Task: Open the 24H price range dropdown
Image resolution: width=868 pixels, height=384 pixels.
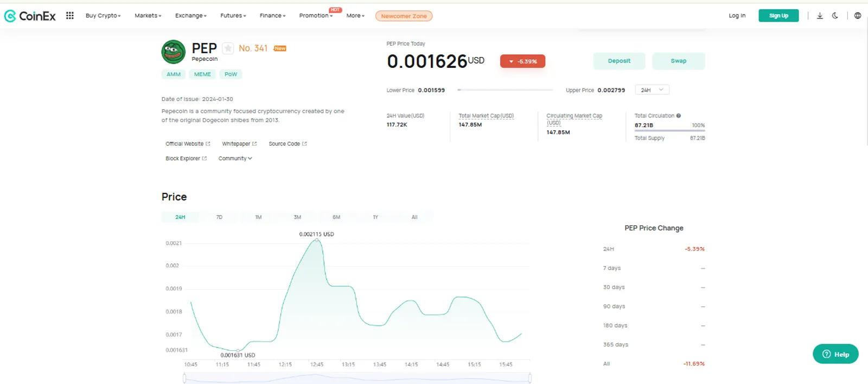Action: (x=652, y=90)
